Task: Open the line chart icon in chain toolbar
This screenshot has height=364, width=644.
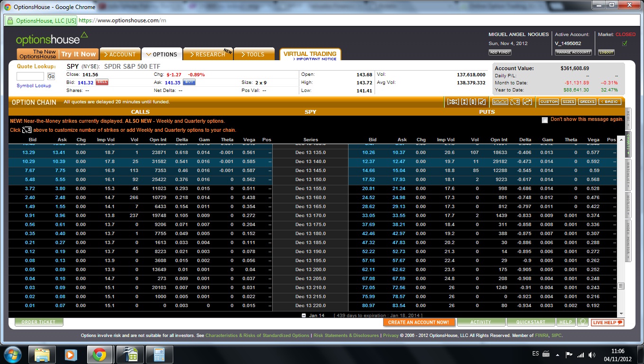Action: (500, 102)
